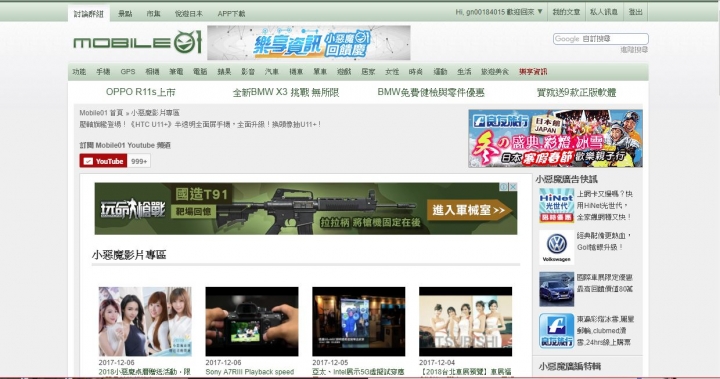Click the Mobile01 devil logo
The width and height of the screenshot is (720, 379).
tap(138, 43)
